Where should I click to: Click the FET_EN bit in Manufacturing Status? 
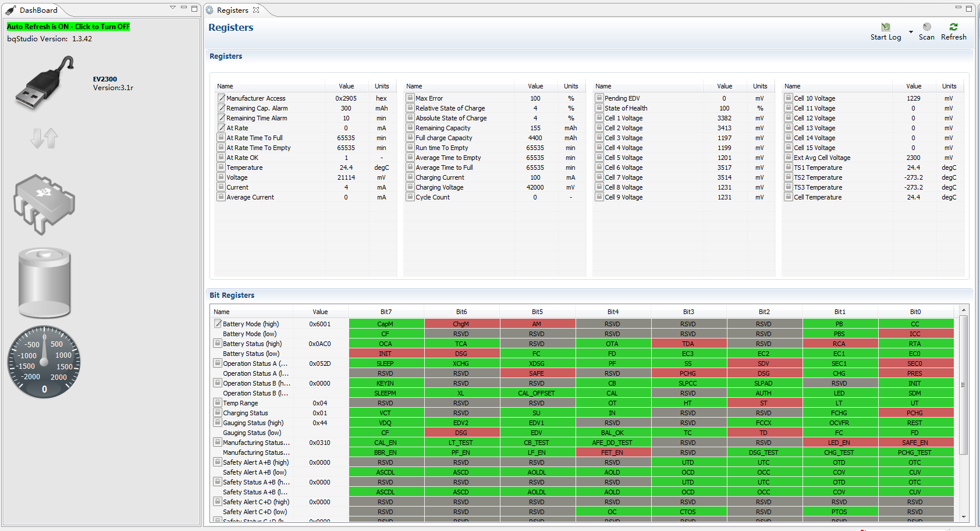[x=613, y=452]
